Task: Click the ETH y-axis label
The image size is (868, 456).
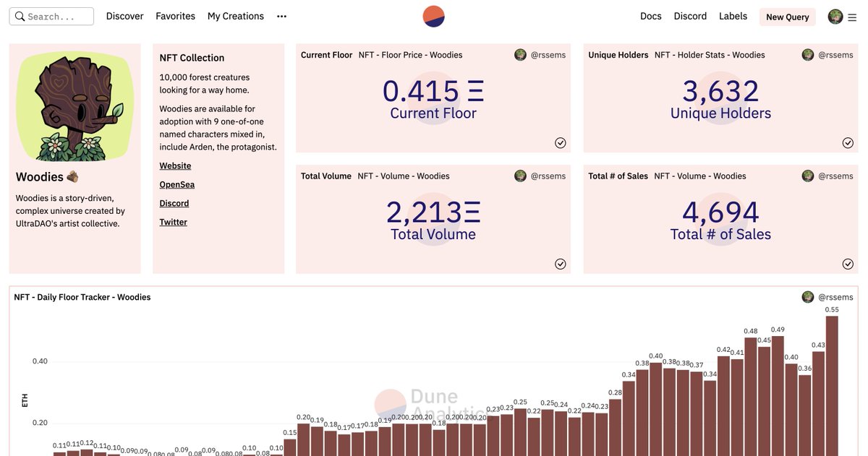Action: pyautogui.click(x=25, y=400)
